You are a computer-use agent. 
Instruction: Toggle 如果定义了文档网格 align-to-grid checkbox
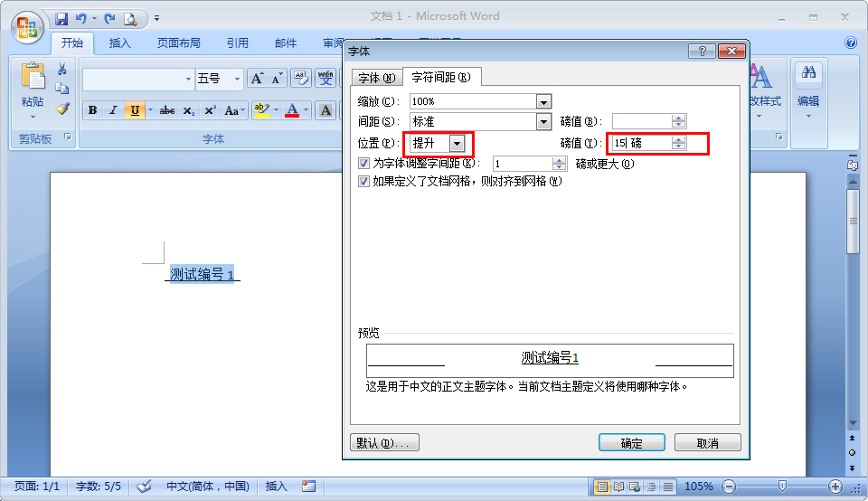tap(363, 181)
